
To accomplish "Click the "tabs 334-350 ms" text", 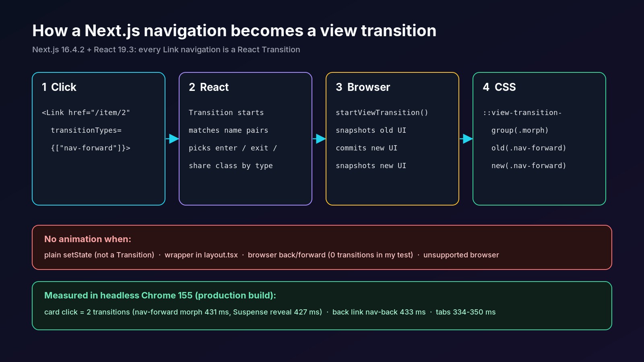I will (466, 312).
